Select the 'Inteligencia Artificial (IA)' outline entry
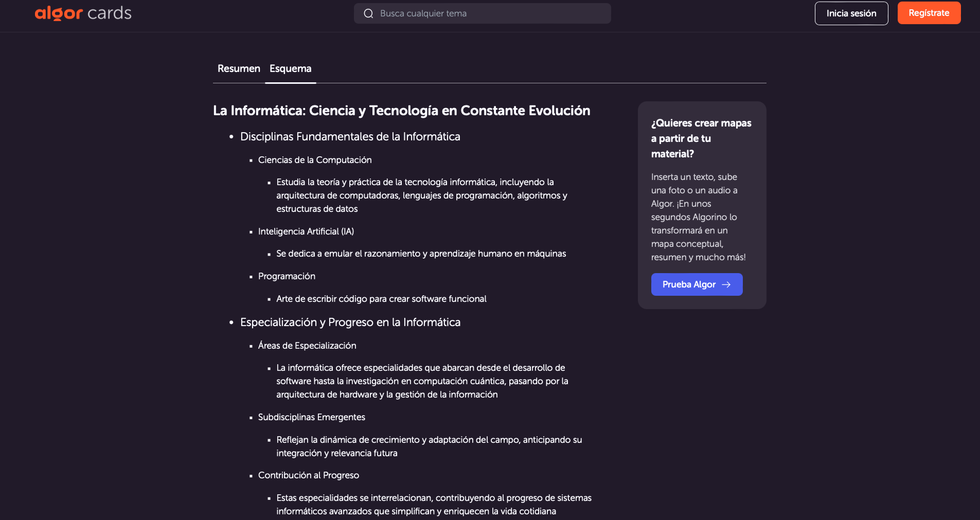 coord(306,231)
